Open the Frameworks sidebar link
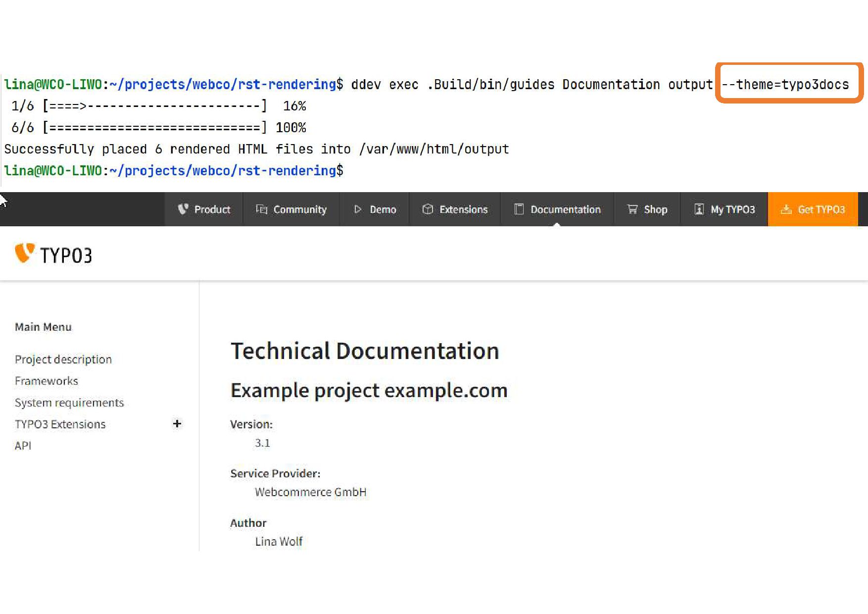Image resolution: width=868 pixels, height=614 pixels. [47, 381]
